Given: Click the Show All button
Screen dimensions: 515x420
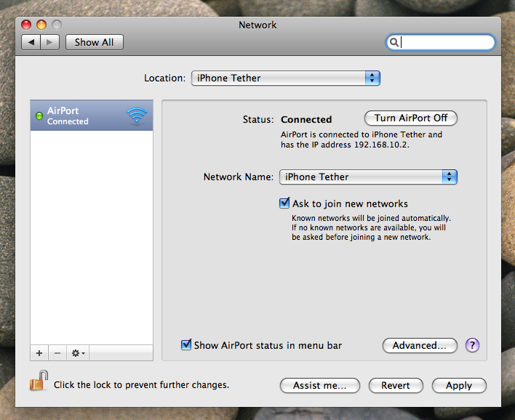Looking at the screenshot, I should 95,42.
